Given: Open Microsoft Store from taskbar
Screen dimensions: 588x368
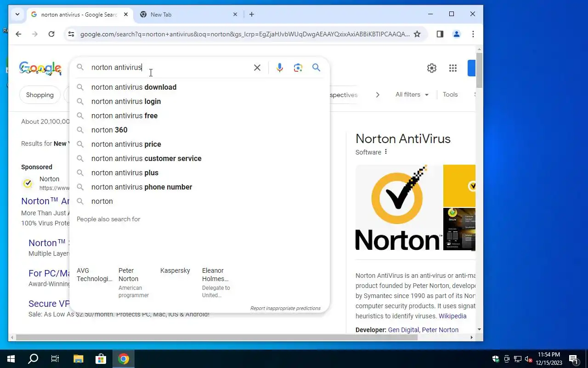Looking at the screenshot, I should [101, 359].
